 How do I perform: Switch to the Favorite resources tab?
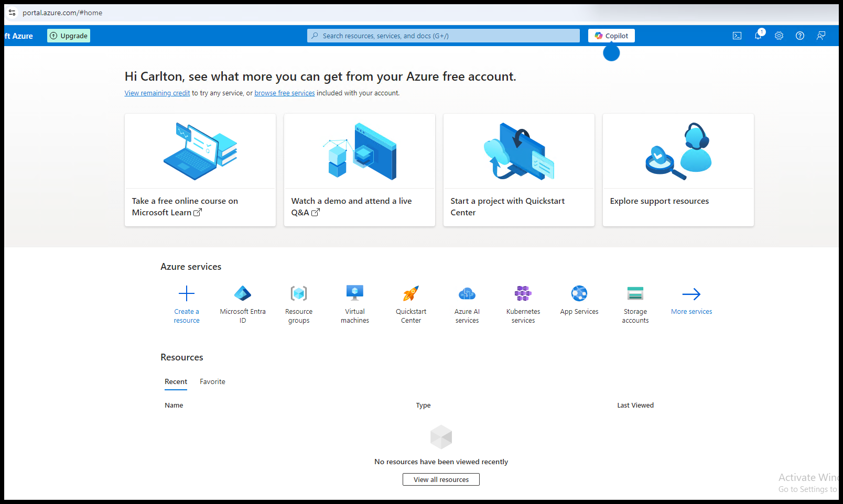click(x=212, y=382)
